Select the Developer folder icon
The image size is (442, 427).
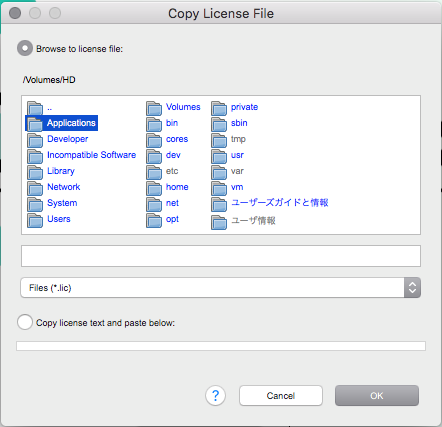tap(35, 140)
